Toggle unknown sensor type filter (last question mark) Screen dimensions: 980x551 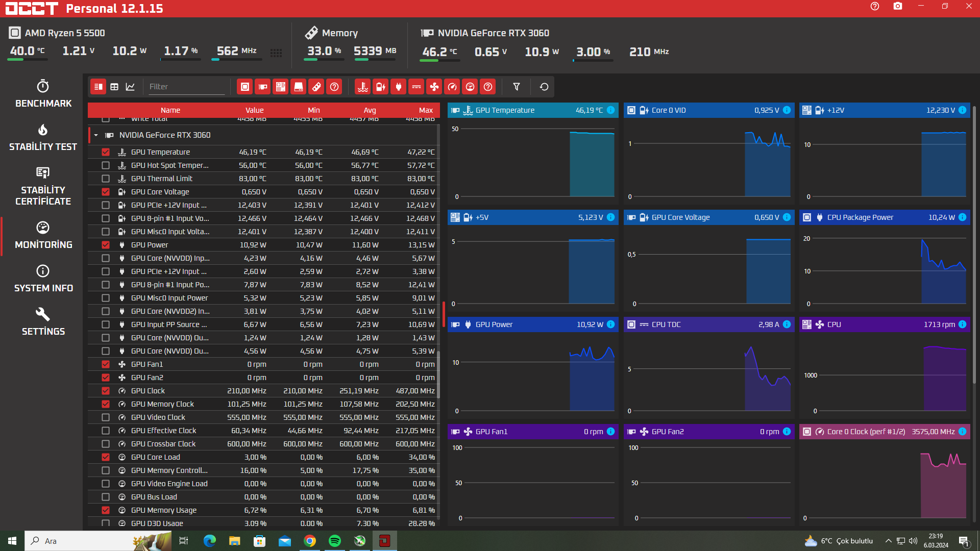pyautogui.click(x=488, y=87)
